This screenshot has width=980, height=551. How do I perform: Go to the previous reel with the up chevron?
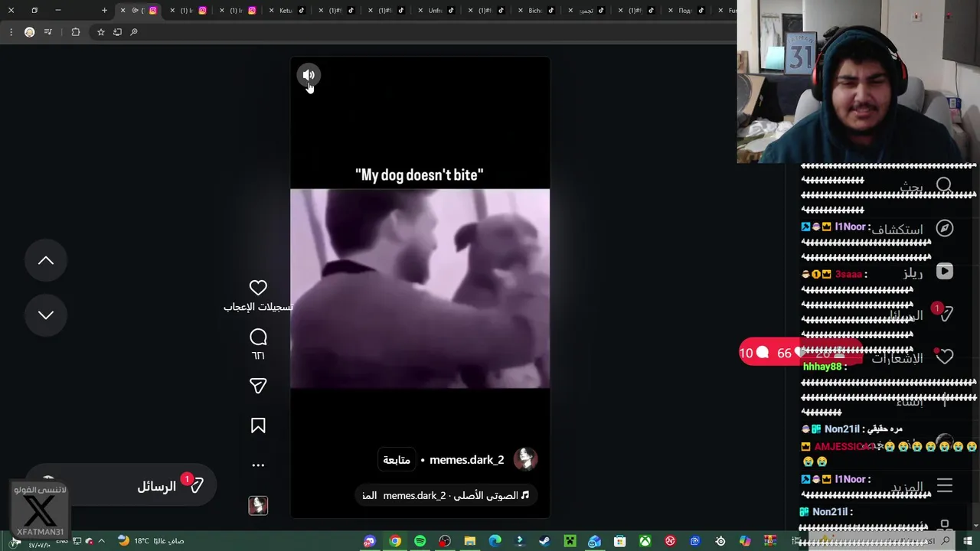click(x=46, y=261)
